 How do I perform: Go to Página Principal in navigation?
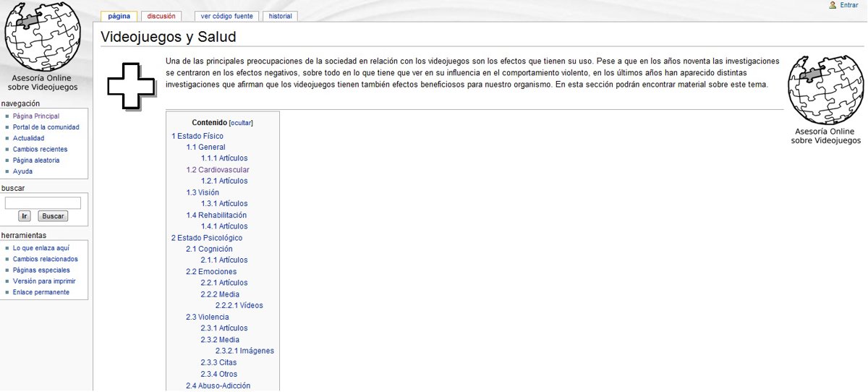pyautogui.click(x=36, y=116)
